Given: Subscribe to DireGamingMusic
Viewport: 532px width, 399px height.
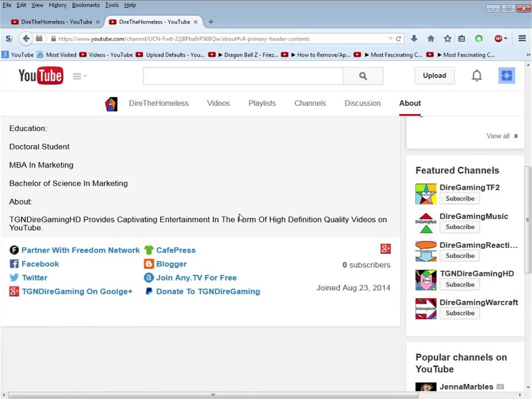Looking at the screenshot, I should click(460, 227).
